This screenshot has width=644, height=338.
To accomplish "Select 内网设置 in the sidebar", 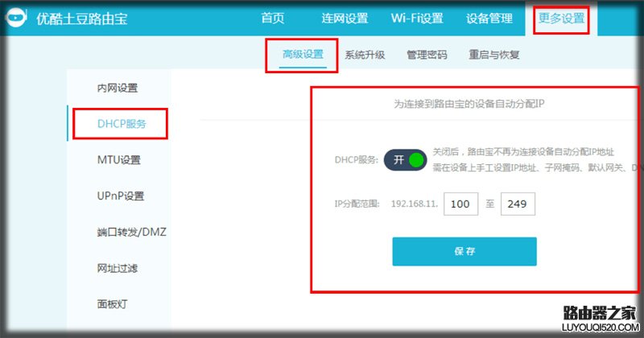I will [x=118, y=88].
